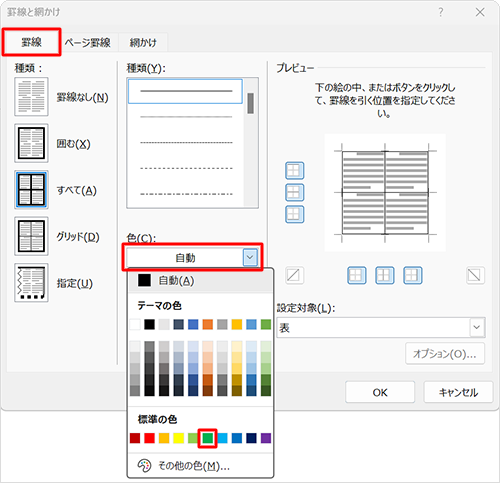Viewport: 500px width, 483px height.
Task: Switch to the 罫線 tab
Action: point(31,42)
